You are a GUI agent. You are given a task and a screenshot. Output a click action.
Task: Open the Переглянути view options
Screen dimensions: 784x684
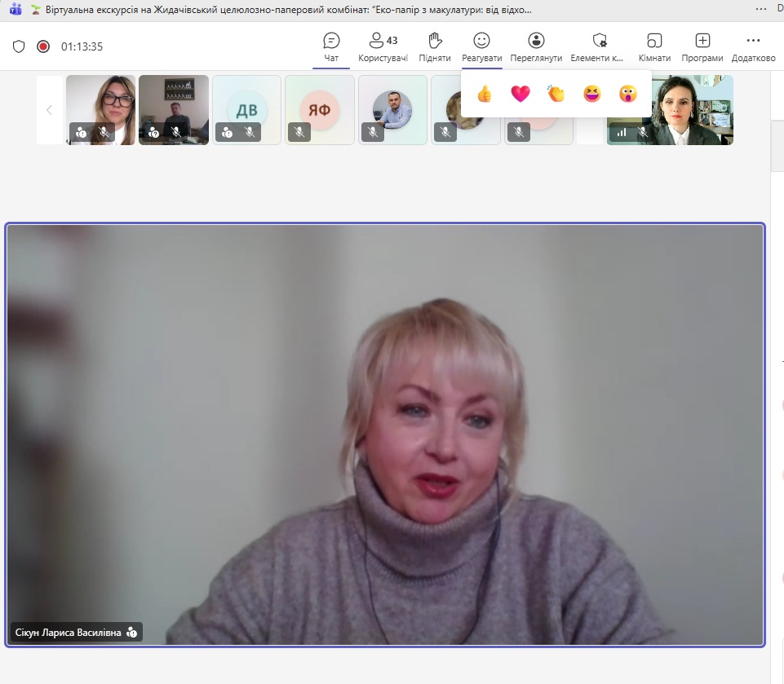536,47
